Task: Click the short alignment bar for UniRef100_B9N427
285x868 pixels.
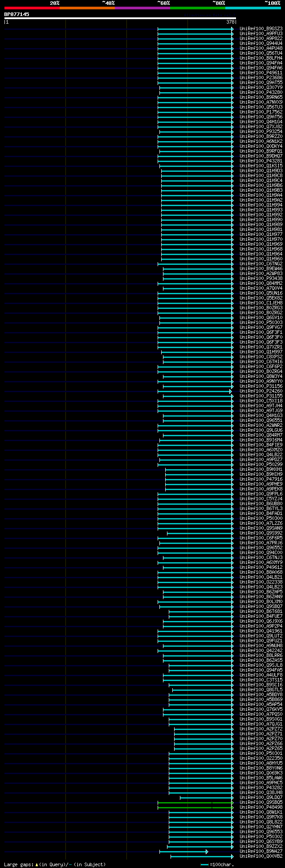Action: tap(183, 852)
